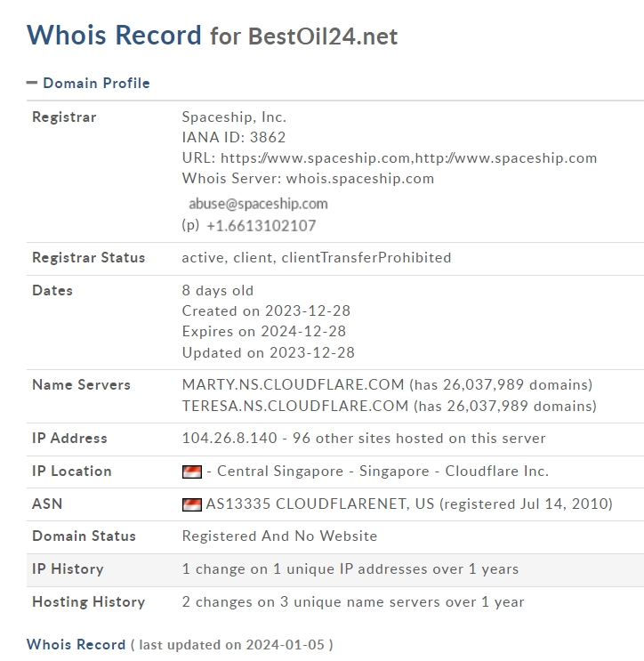Click the 'Registrar Status' row label

click(89, 258)
